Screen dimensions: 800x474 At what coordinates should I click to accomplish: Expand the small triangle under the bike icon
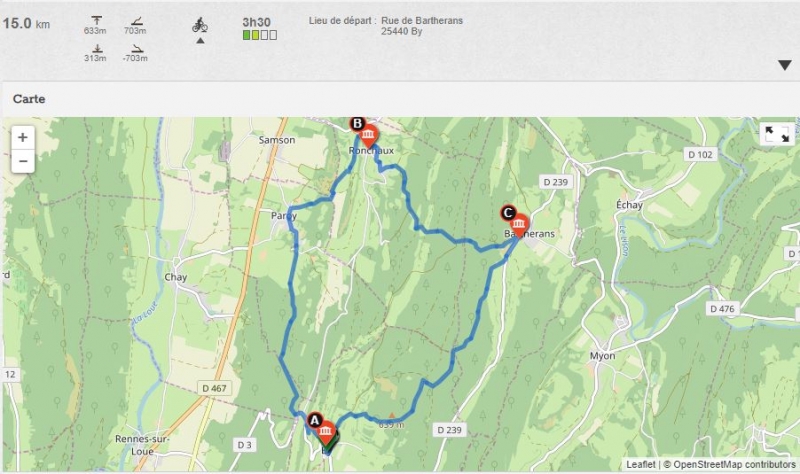[x=201, y=41]
